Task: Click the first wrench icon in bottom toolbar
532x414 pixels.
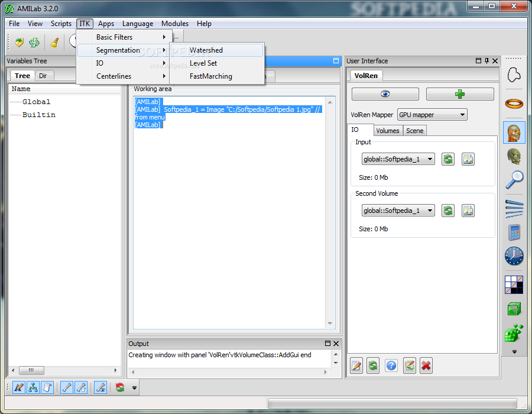Action: [x=67, y=387]
